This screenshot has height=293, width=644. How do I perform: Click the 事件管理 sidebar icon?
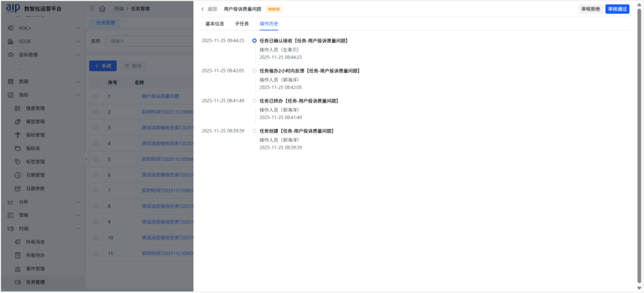18,269
